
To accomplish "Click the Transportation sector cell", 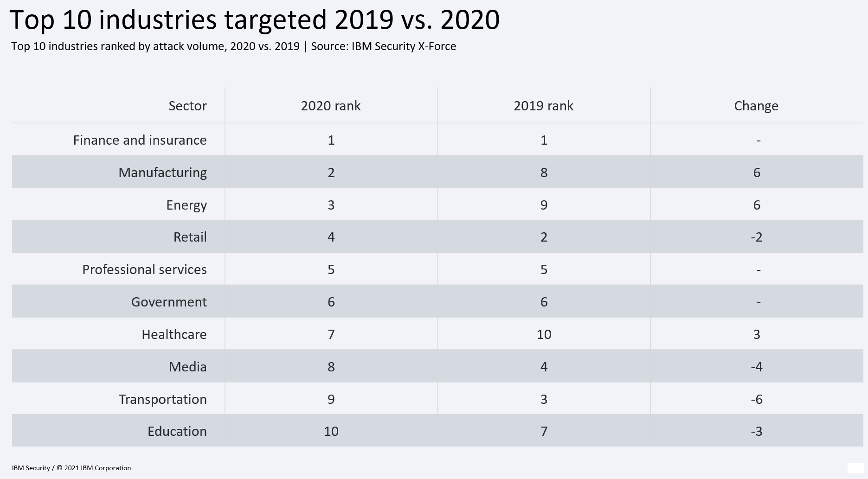I will click(x=162, y=399).
